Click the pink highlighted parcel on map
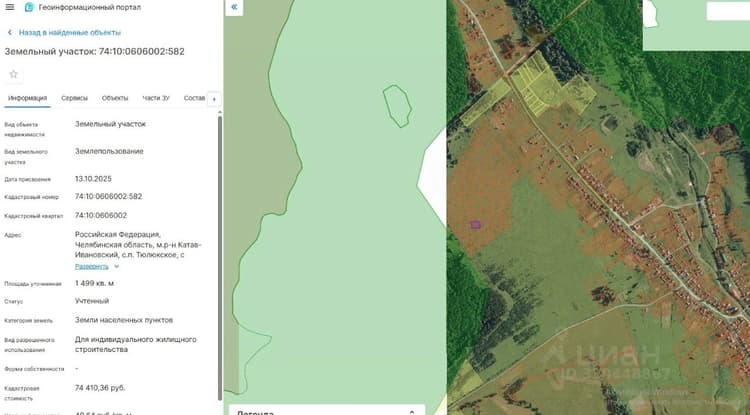750x415 pixels. pos(475,225)
